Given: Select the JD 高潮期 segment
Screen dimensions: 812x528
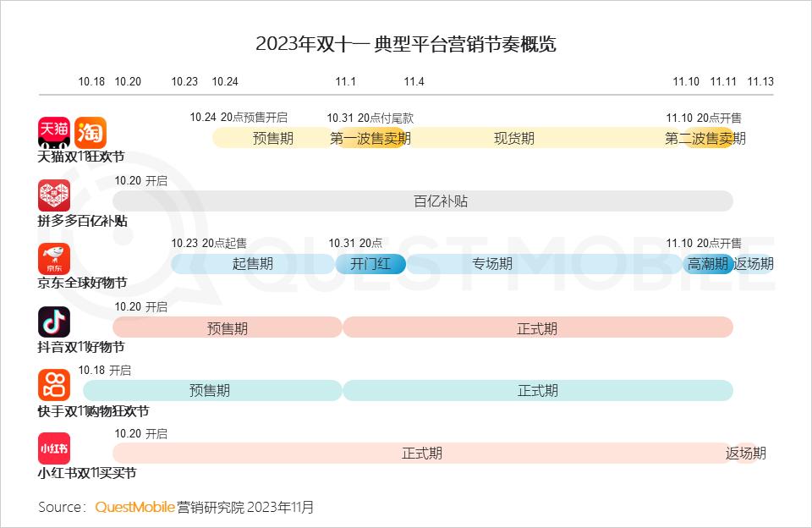Looking at the screenshot, I should pyautogui.click(x=708, y=264).
